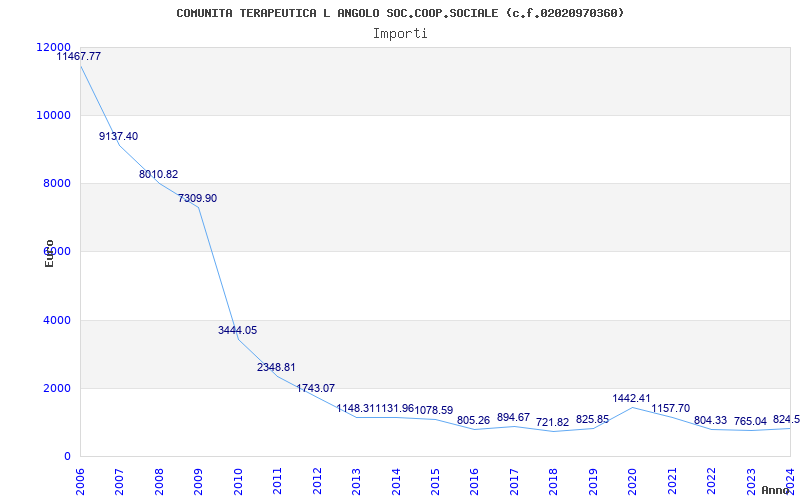Select the 1442.41 data label
800x500 pixels.
[x=632, y=398]
